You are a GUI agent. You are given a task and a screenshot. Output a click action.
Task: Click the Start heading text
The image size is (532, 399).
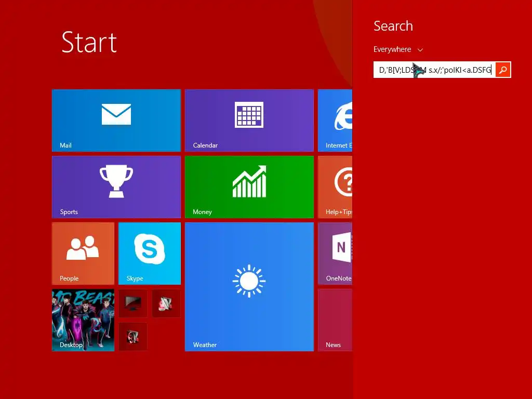click(89, 43)
